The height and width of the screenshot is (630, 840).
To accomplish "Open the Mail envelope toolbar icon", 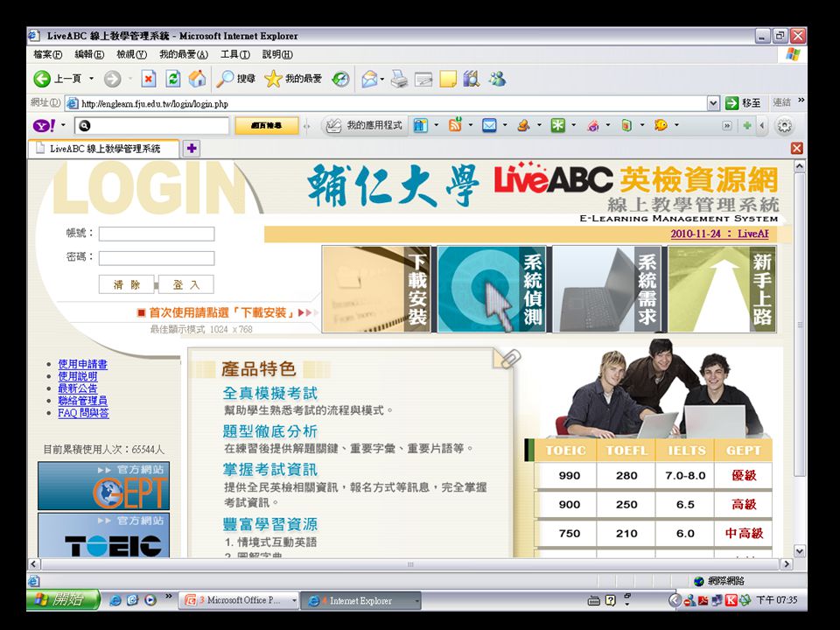I will point(368,80).
